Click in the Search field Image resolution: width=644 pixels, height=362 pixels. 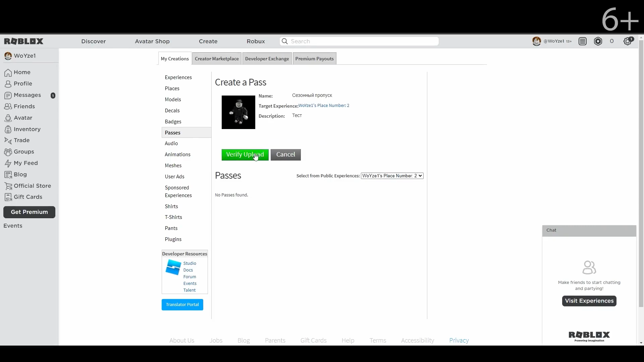pyautogui.click(x=359, y=41)
